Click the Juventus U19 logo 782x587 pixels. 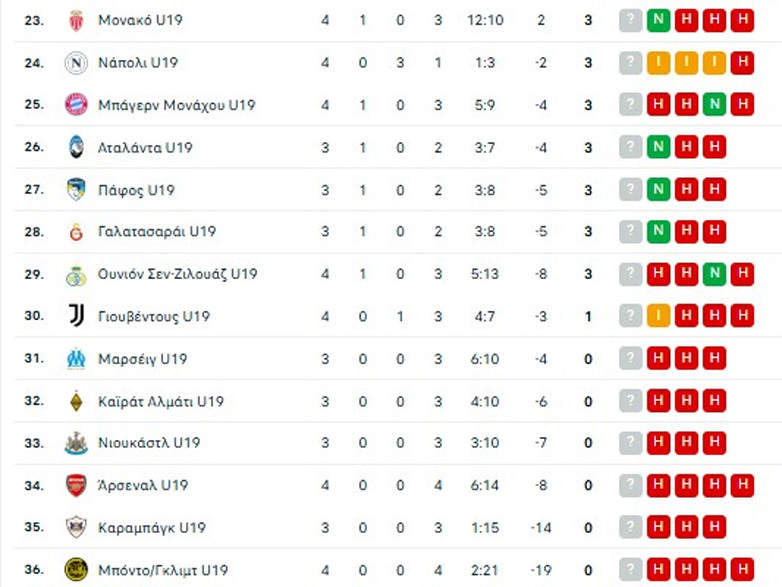77,316
